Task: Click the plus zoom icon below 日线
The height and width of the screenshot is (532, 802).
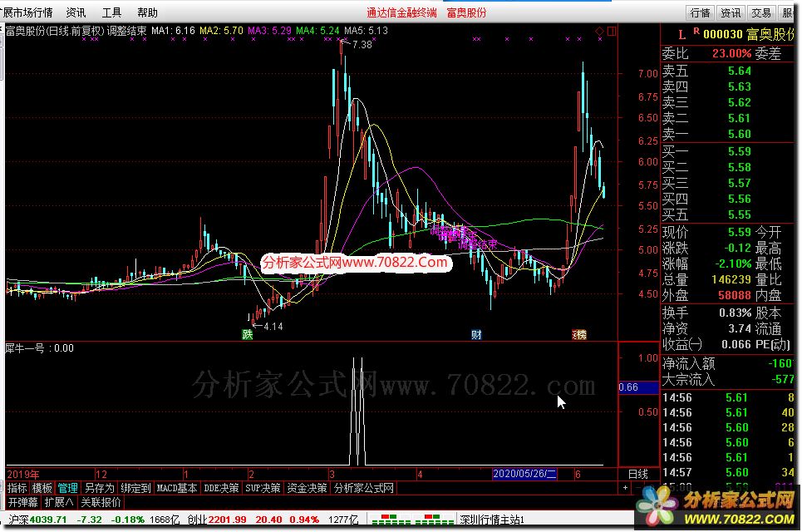Action: [x=625, y=487]
